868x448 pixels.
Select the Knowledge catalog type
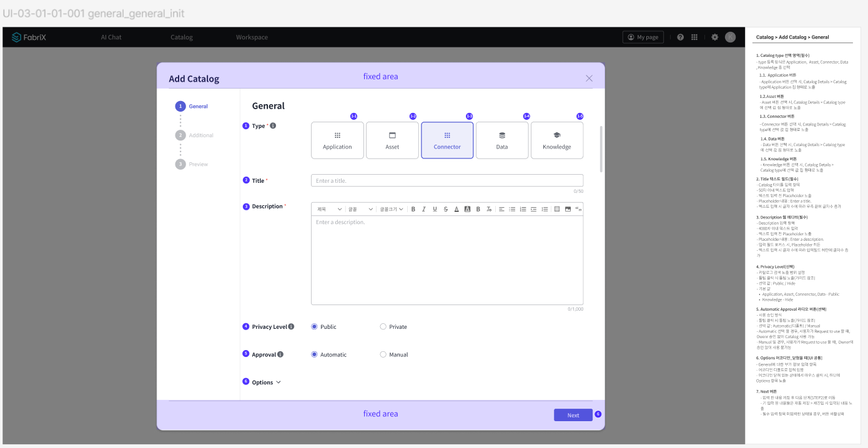pos(557,140)
